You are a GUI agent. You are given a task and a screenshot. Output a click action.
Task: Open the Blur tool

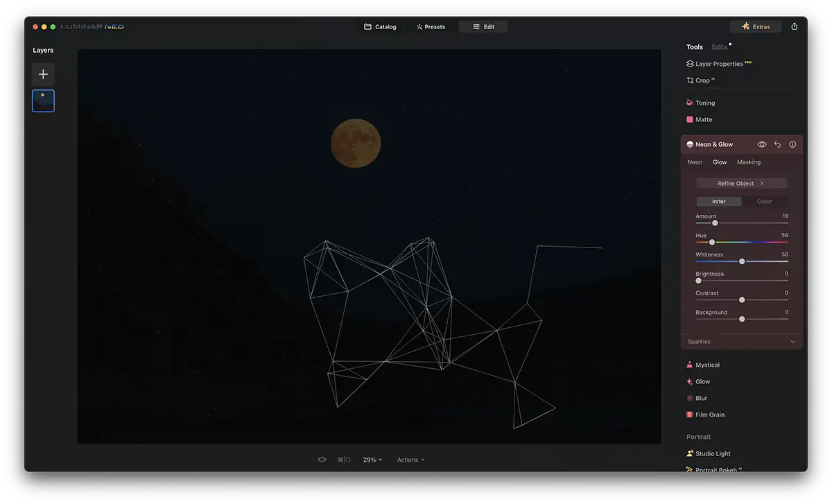tap(697, 398)
